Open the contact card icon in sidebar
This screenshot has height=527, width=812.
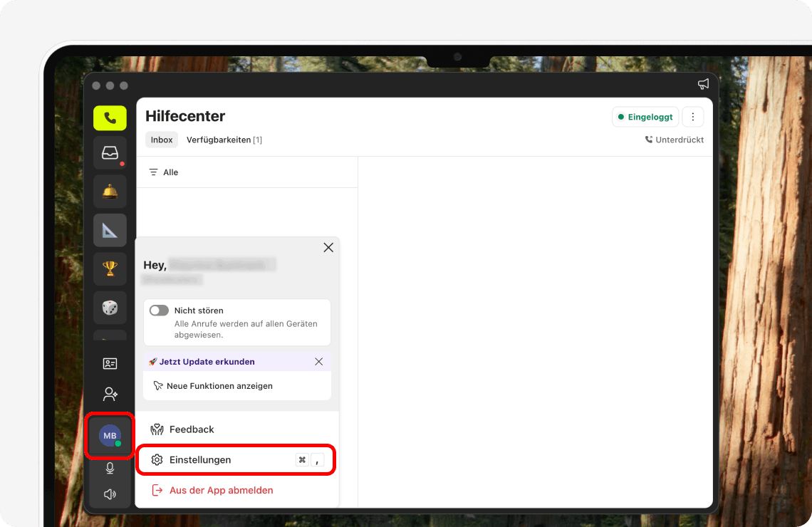point(110,363)
